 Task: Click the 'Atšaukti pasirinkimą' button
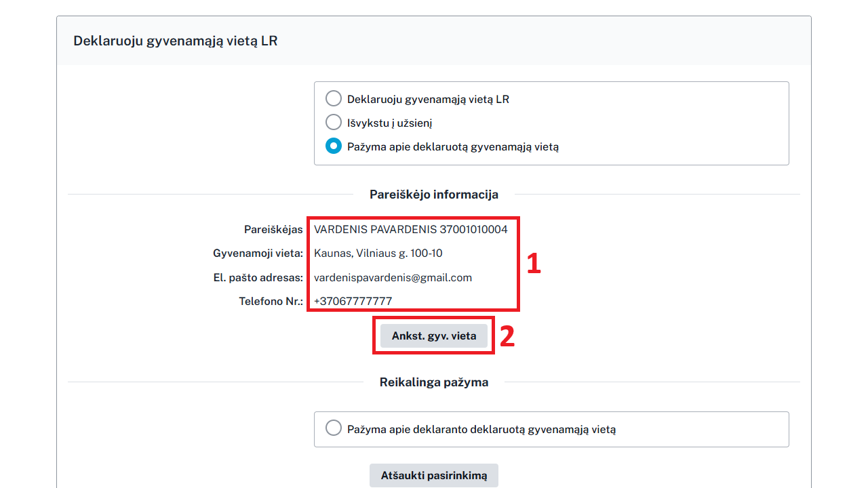(x=434, y=476)
